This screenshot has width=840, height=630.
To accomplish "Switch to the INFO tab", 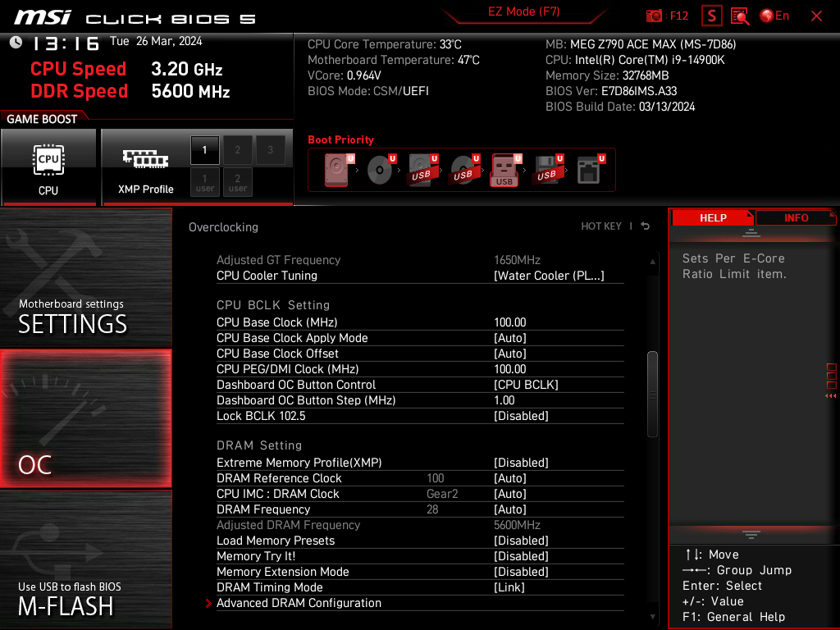I will pos(796,218).
